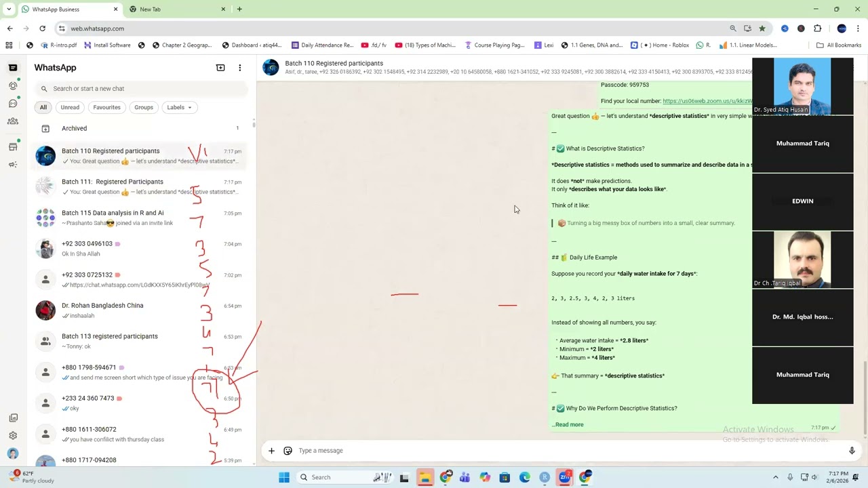This screenshot has width=868, height=488.
Task: Open the profile avatar in sidebar
Action: [13, 453]
